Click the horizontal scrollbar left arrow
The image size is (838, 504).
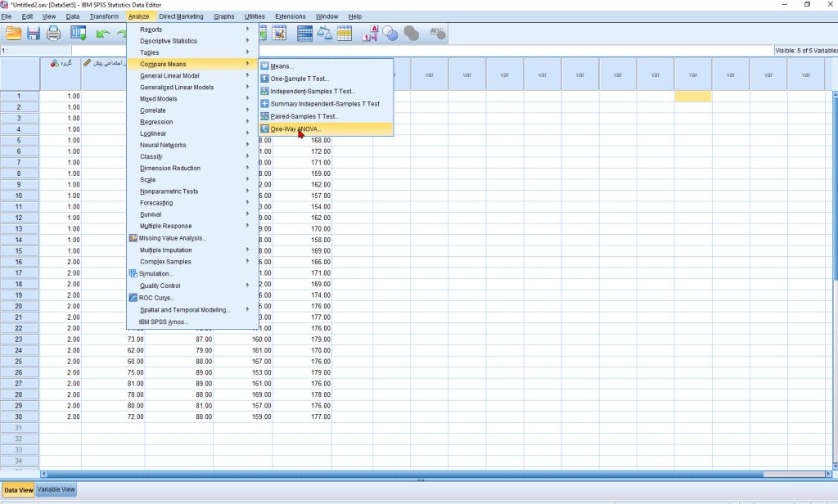point(44,474)
